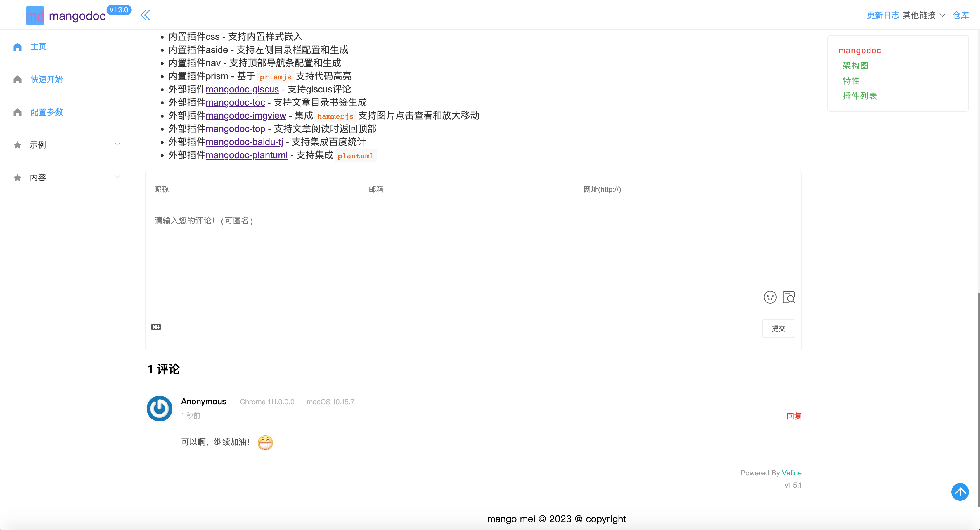Click the Markdown guide icon
Viewport: 980px width, 530px height.
pos(156,327)
